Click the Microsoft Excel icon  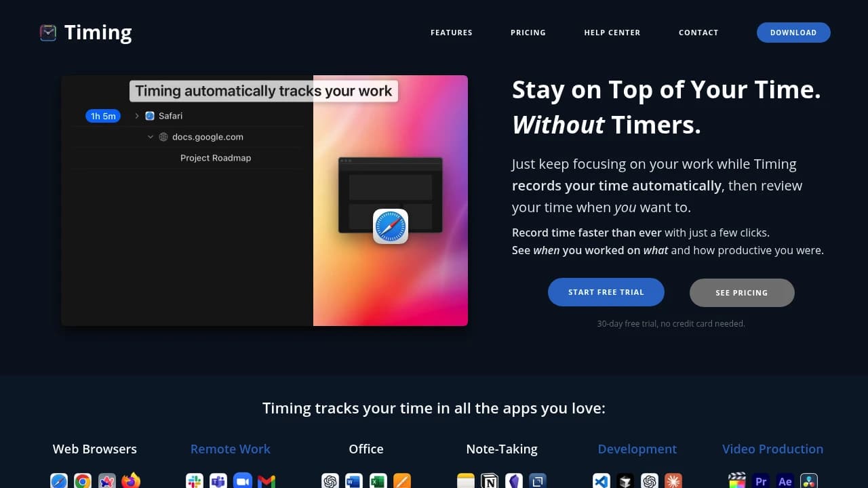tap(378, 481)
